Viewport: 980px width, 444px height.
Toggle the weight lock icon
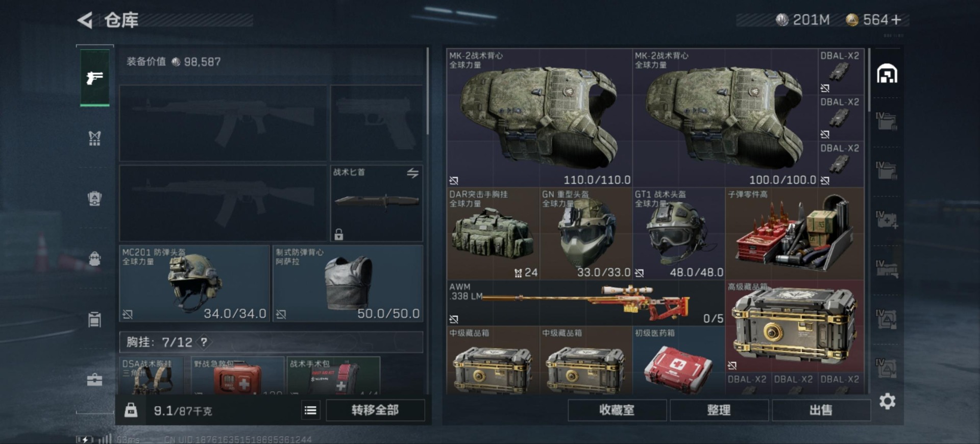131,410
